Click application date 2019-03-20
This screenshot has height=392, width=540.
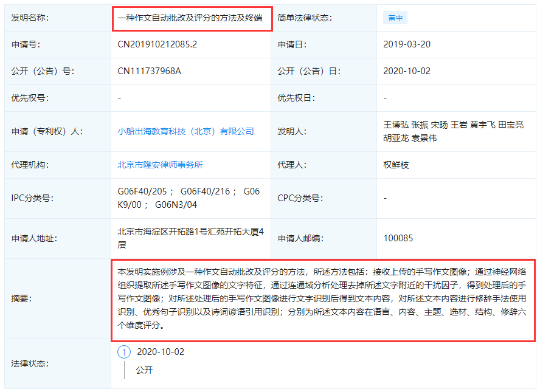[x=407, y=44]
